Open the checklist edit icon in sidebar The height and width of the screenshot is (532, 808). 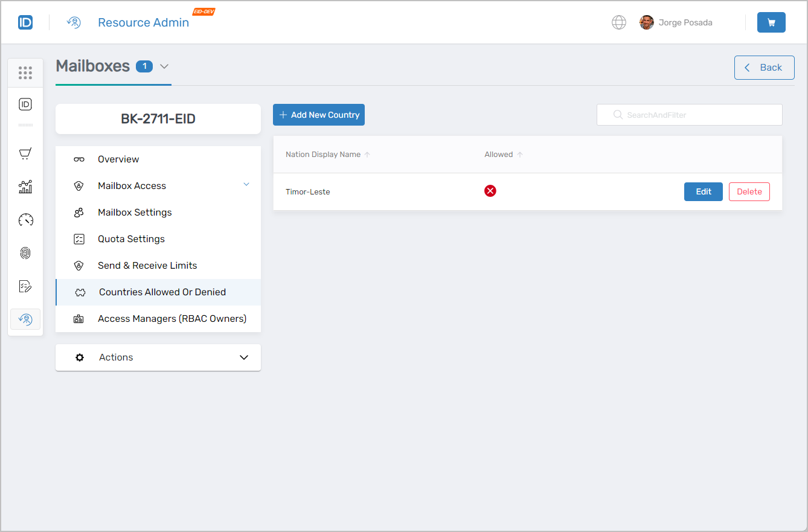click(x=25, y=286)
